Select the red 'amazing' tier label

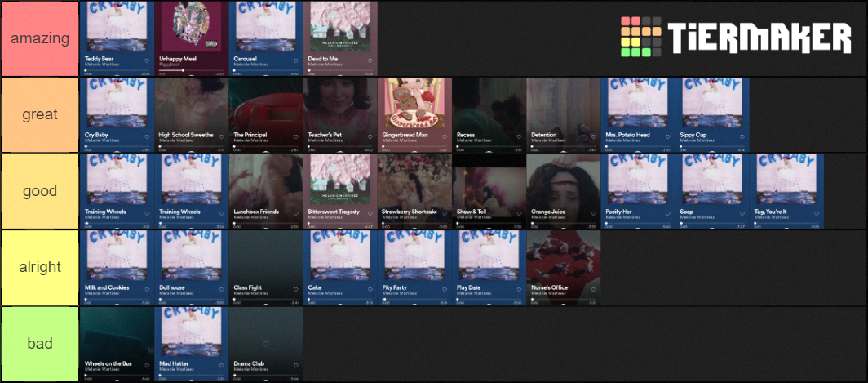click(40, 38)
